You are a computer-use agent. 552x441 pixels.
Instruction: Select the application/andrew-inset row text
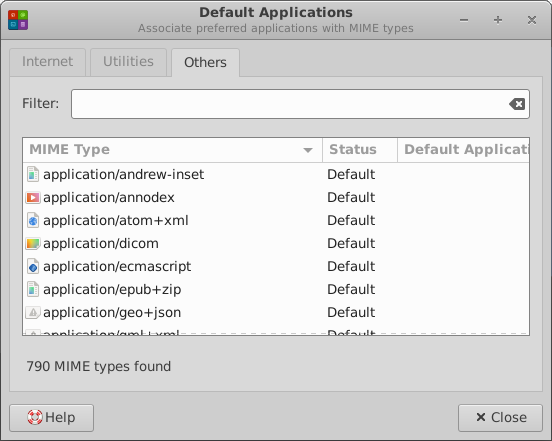coord(124,175)
